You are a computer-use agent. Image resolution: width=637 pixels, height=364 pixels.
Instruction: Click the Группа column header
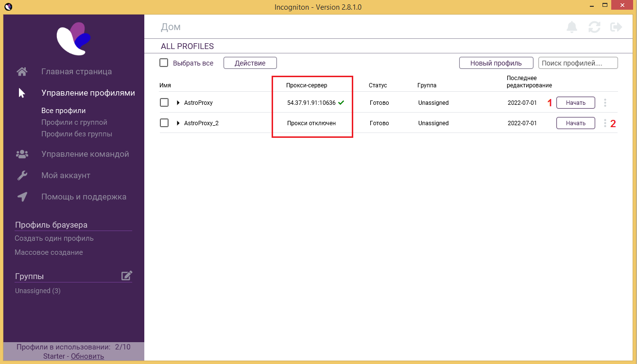point(427,85)
